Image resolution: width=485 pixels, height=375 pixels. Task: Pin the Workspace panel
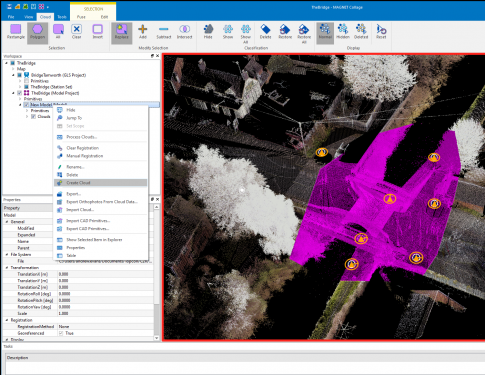pos(152,56)
